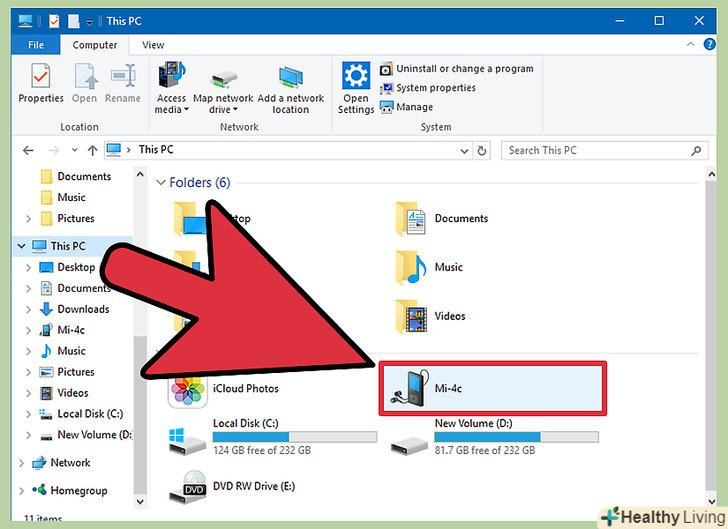
Task: Open address bar history dropdown
Action: [464, 151]
